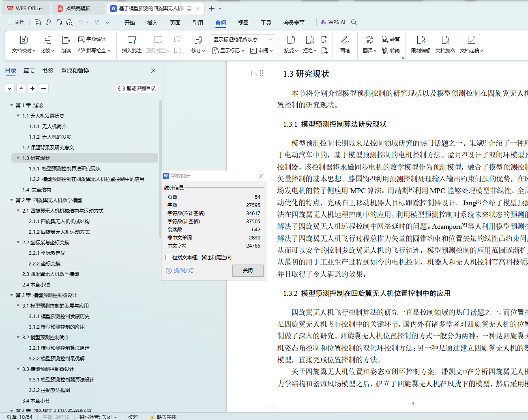Open the 页面 ribbon tab
The width and height of the screenshot is (528, 420).
pos(175,23)
